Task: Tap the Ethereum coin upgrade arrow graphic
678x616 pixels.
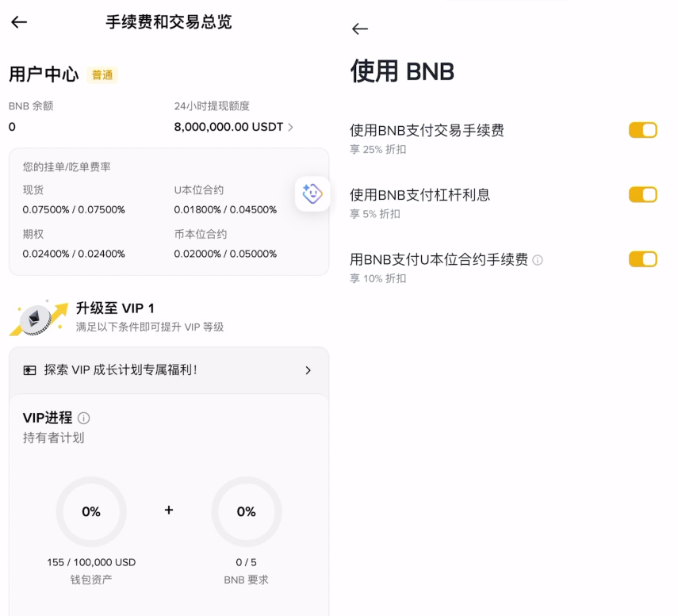Action: (x=38, y=318)
